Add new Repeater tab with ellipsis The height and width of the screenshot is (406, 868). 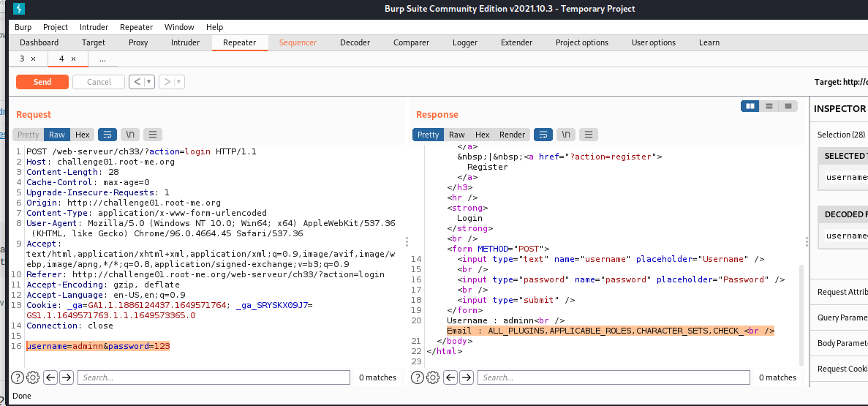pos(102,59)
